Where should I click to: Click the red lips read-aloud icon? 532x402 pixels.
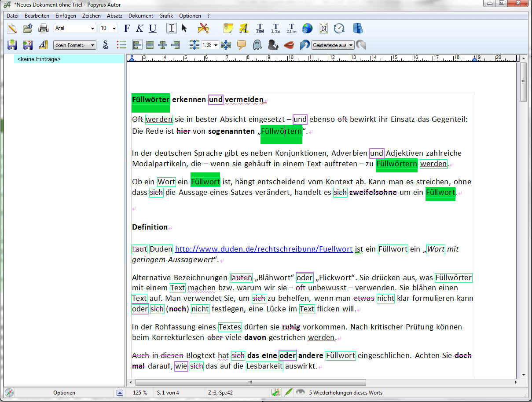289,45
